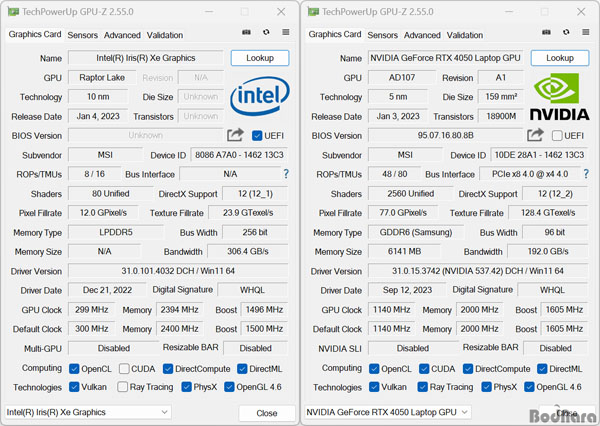
Task: Open hamburger menu in NVIDIA GPU-Z window
Action: (586, 32)
